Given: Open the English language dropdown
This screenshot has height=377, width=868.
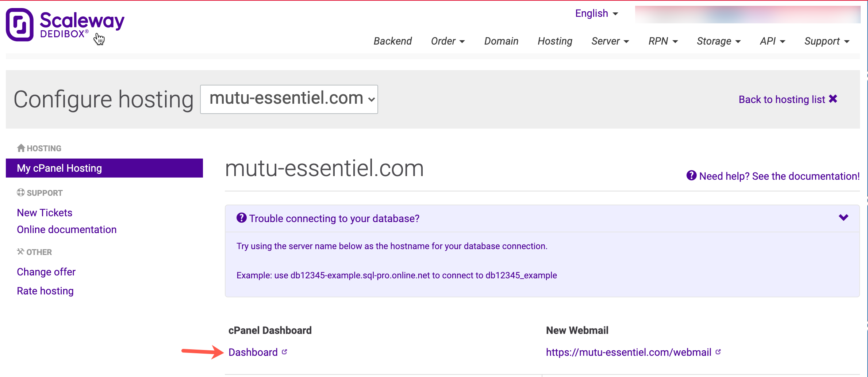Looking at the screenshot, I should (596, 14).
